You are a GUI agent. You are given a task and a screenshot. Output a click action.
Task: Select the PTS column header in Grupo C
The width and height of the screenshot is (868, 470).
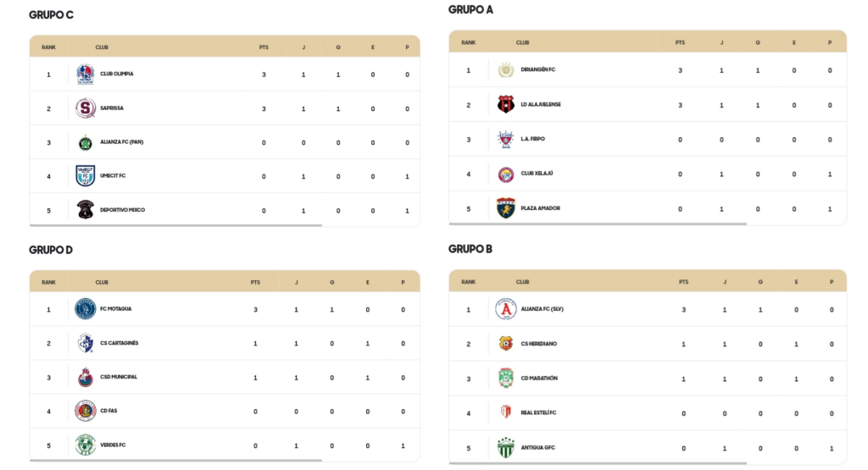tap(264, 47)
